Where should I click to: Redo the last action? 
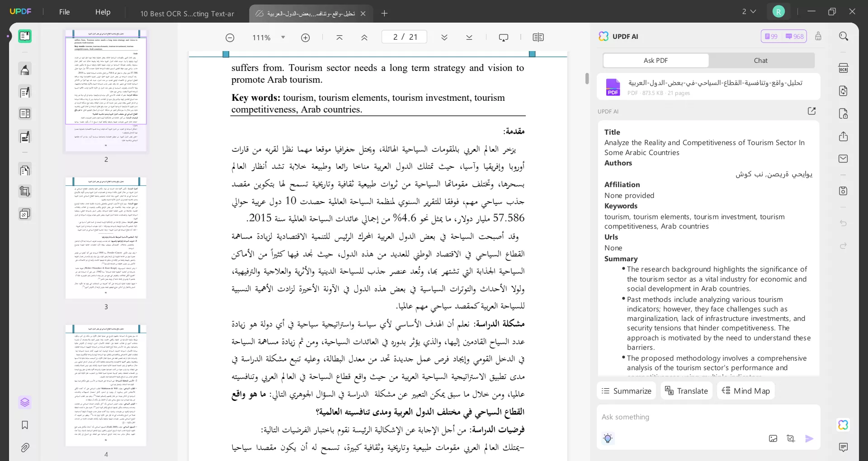[844, 246]
